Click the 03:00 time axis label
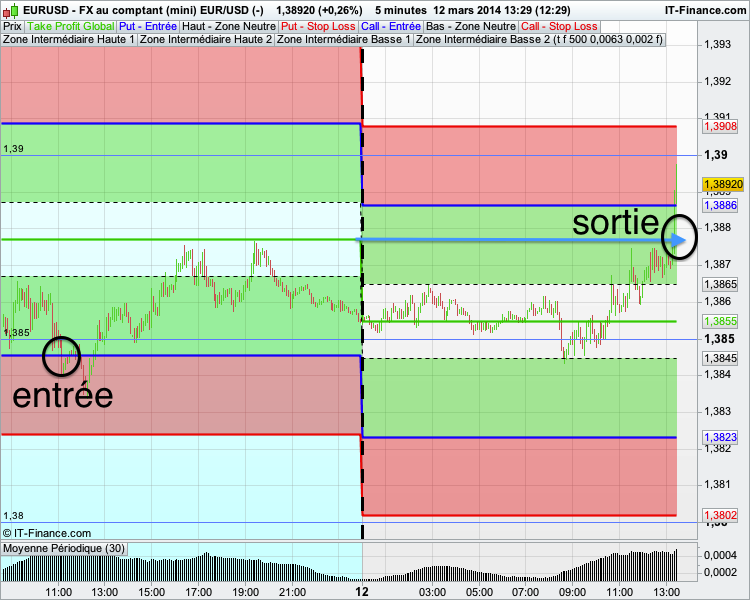 pos(432,592)
